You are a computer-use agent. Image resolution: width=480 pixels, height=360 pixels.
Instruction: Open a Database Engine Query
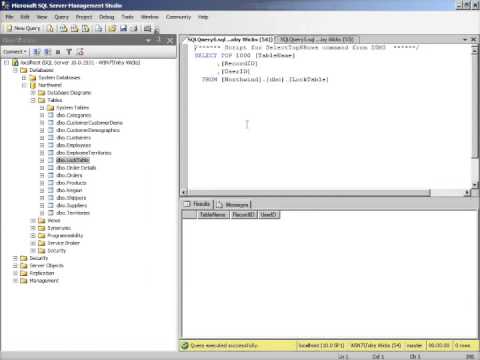51,28
